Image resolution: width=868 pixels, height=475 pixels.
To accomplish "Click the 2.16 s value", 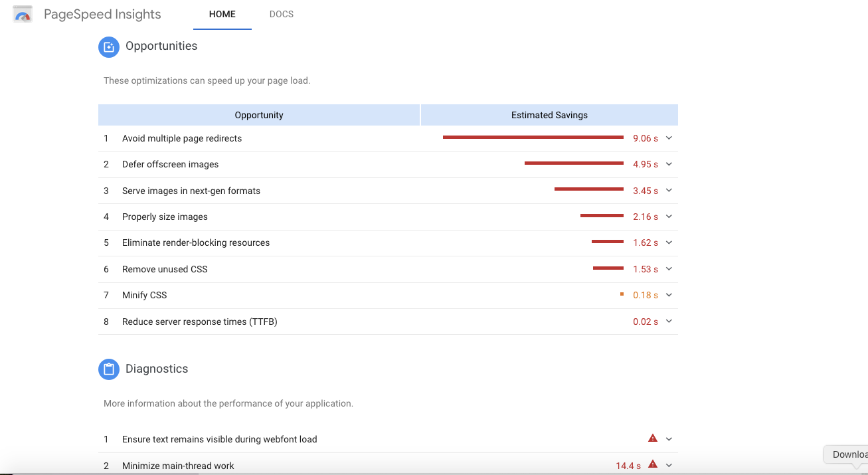I will [646, 217].
